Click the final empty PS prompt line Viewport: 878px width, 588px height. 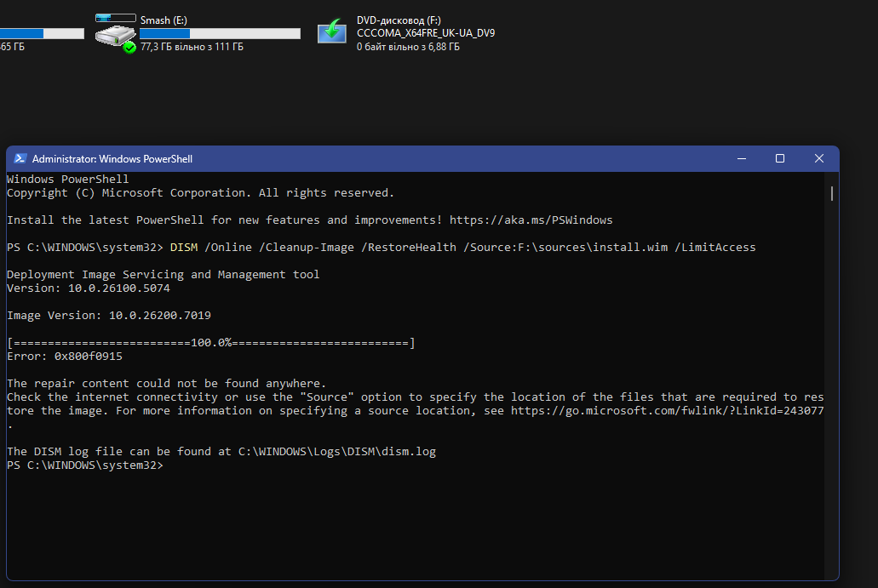pyautogui.click(x=85, y=465)
